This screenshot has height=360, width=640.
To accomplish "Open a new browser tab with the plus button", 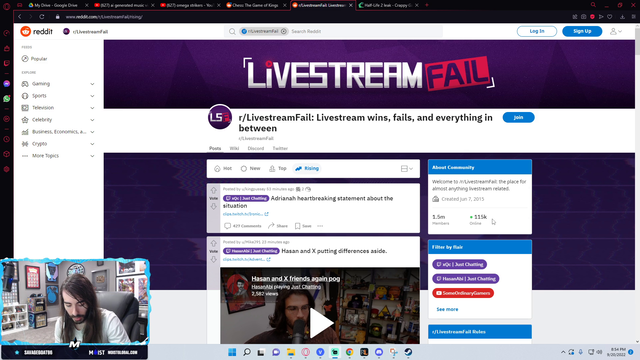I will pos(427,5).
